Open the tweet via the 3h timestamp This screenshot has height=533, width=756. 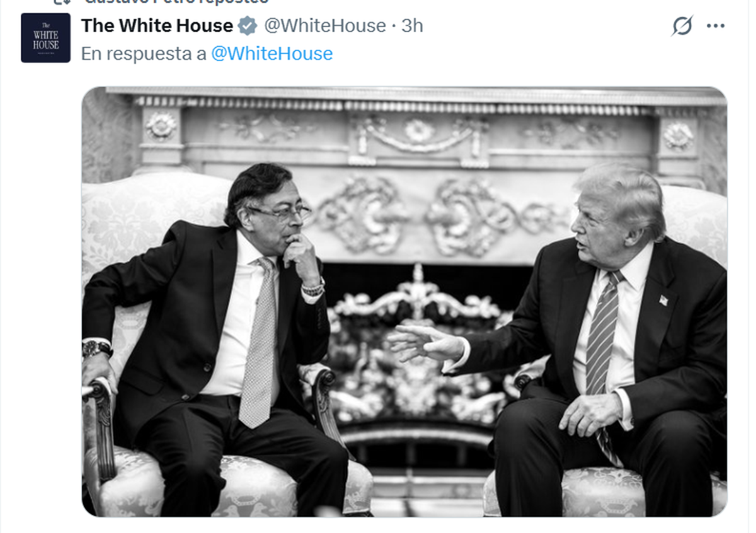pyautogui.click(x=413, y=26)
